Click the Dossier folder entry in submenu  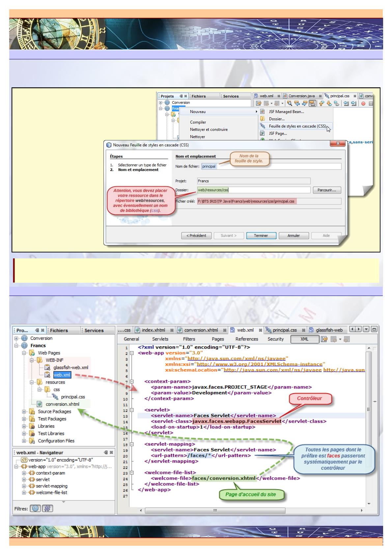click(276, 119)
